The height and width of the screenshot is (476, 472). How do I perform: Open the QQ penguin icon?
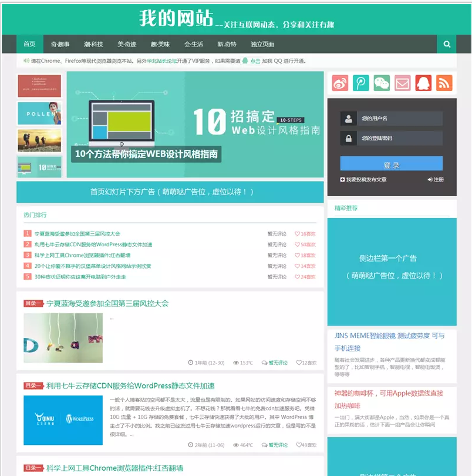(x=423, y=83)
